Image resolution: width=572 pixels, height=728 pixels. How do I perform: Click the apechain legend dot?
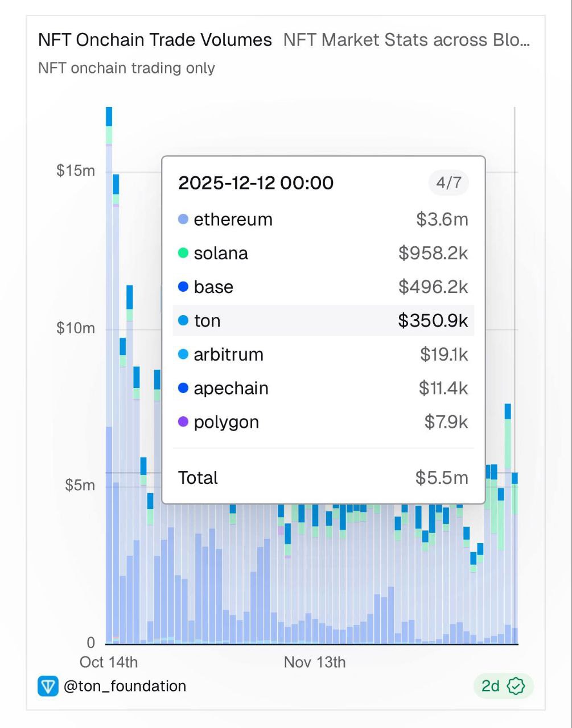(183, 388)
